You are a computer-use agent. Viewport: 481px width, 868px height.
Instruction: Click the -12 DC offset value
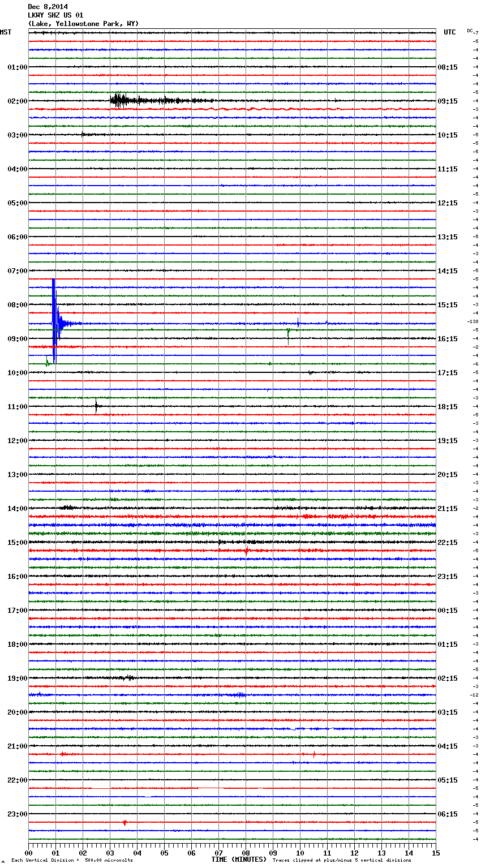(x=474, y=695)
